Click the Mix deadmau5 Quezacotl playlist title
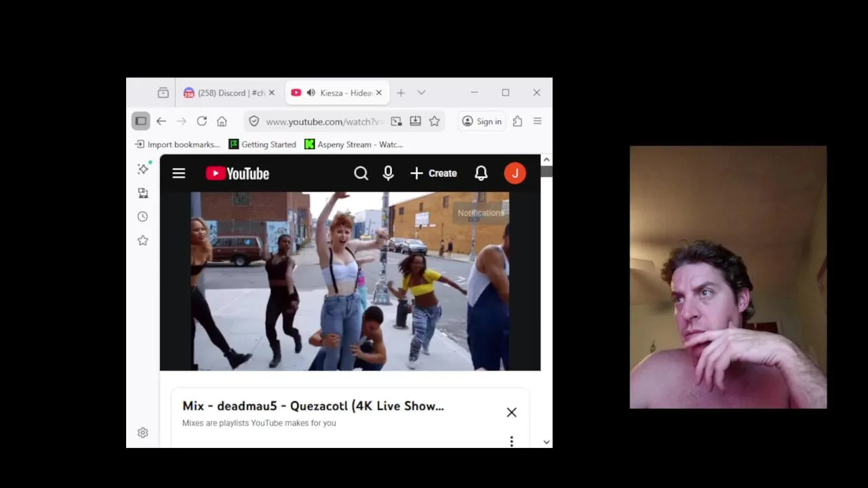 click(x=313, y=406)
